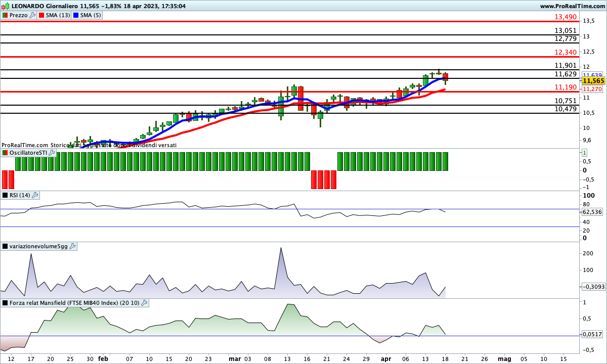This screenshot has height=364, width=607.
Task: Click the 9,6 tick on the price axis
Action: tap(587, 140)
